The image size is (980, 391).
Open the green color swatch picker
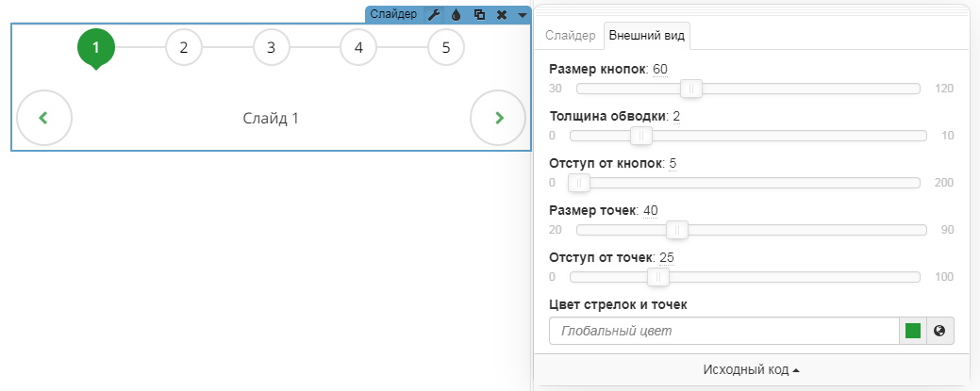click(913, 331)
